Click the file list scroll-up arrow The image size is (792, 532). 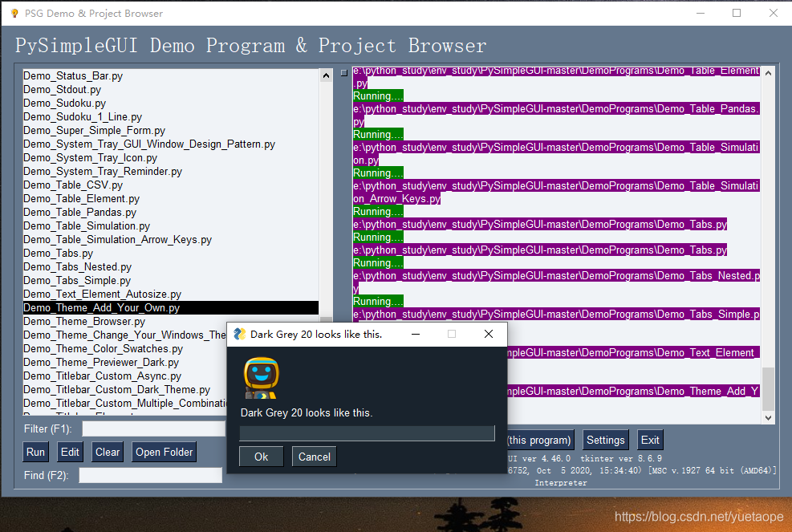[x=327, y=75]
